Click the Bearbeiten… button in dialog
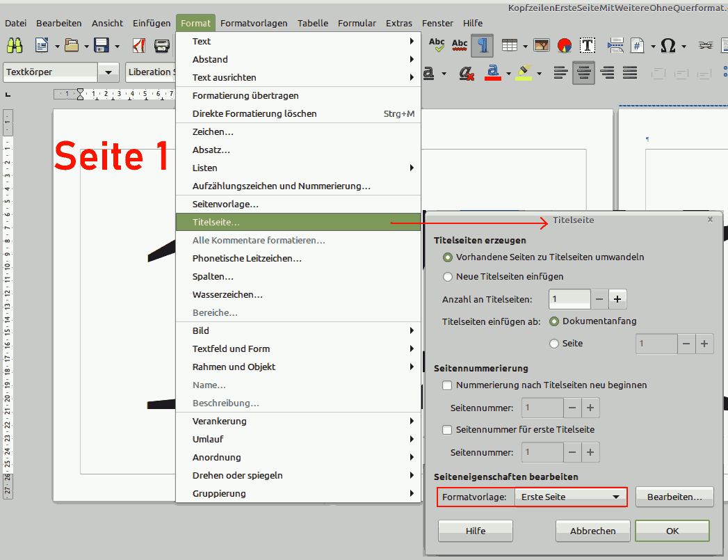 click(674, 497)
